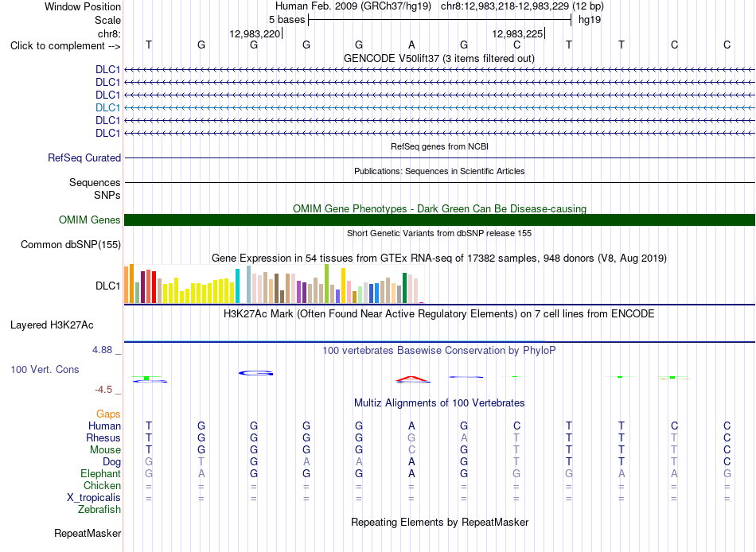Click the GENCODE V50lift37 track title

coord(439,58)
